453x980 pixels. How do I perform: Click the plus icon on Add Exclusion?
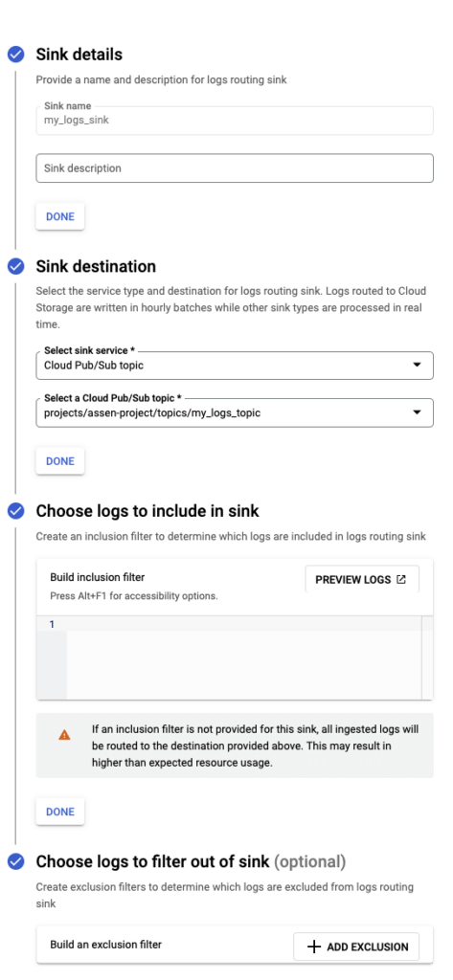pyautogui.click(x=314, y=947)
